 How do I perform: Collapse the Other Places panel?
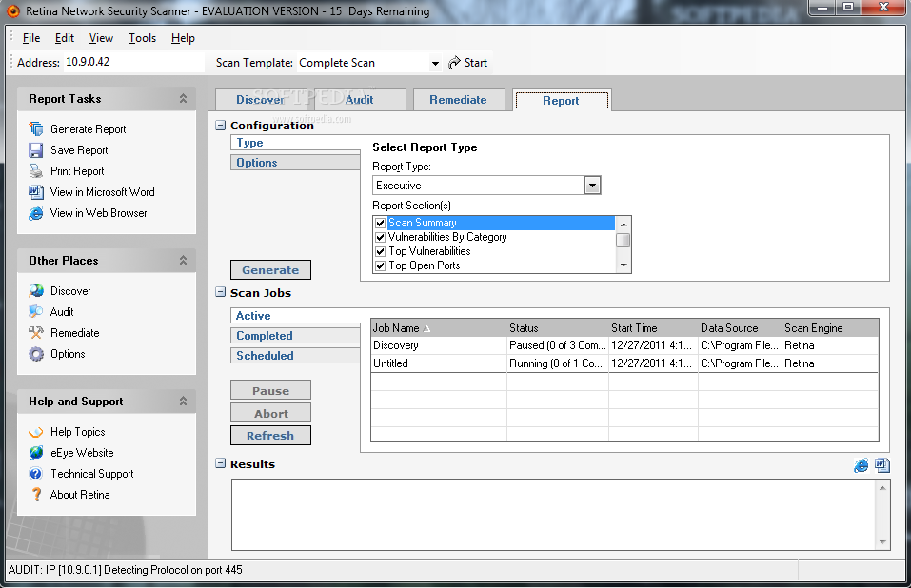(x=183, y=260)
